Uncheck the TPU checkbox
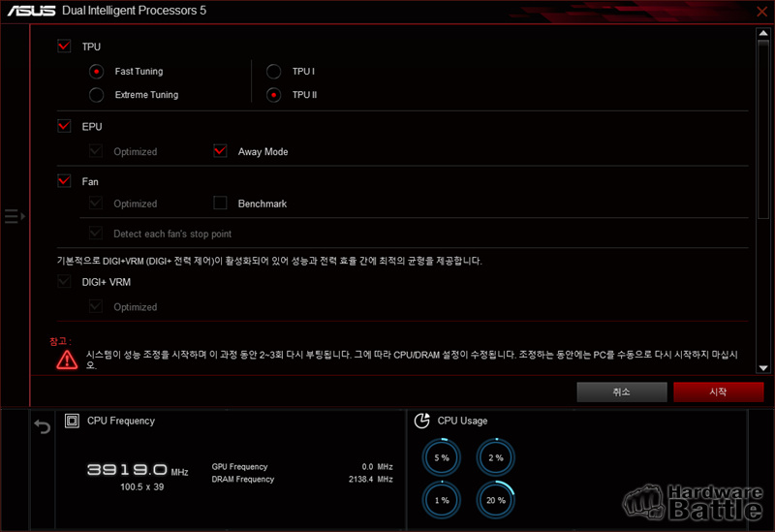Image resolution: width=775 pixels, height=532 pixels. pyautogui.click(x=64, y=47)
